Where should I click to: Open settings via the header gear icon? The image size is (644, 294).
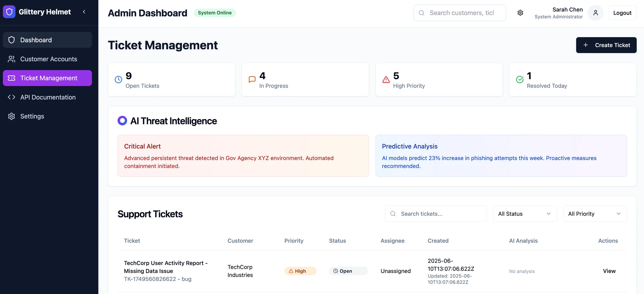tap(520, 13)
